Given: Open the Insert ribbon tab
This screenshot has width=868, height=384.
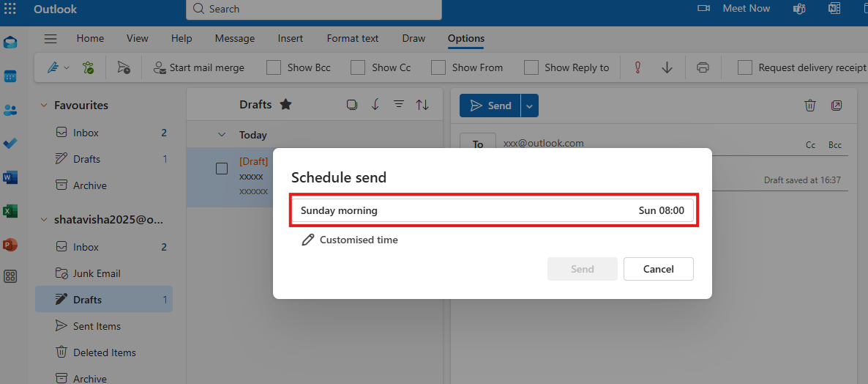Looking at the screenshot, I should coord(291,38).
